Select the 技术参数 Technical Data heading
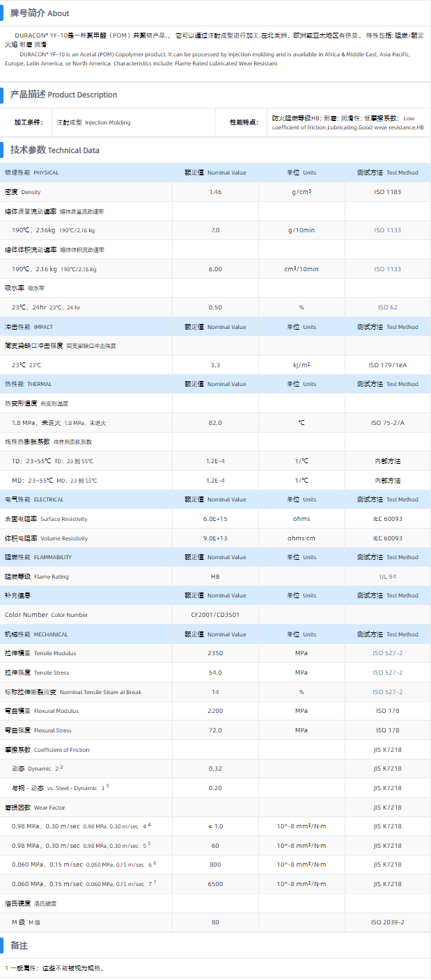 pos(54,150)
